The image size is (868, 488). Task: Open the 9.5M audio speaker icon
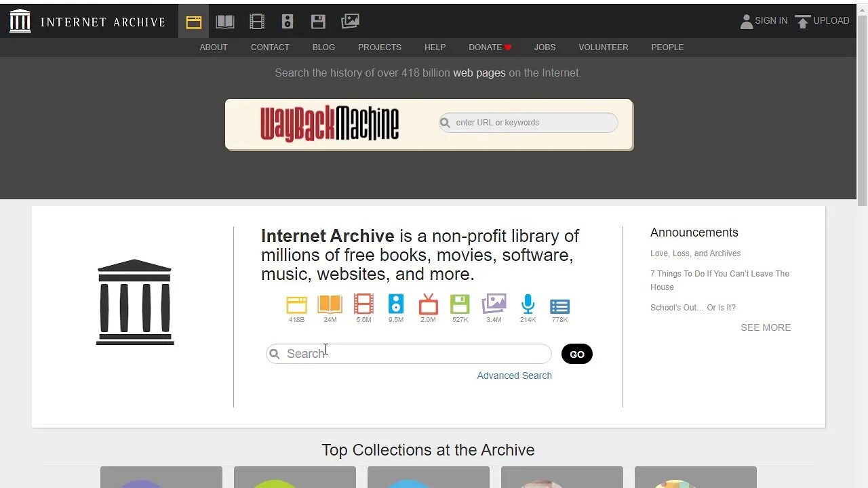click(396, 304)
